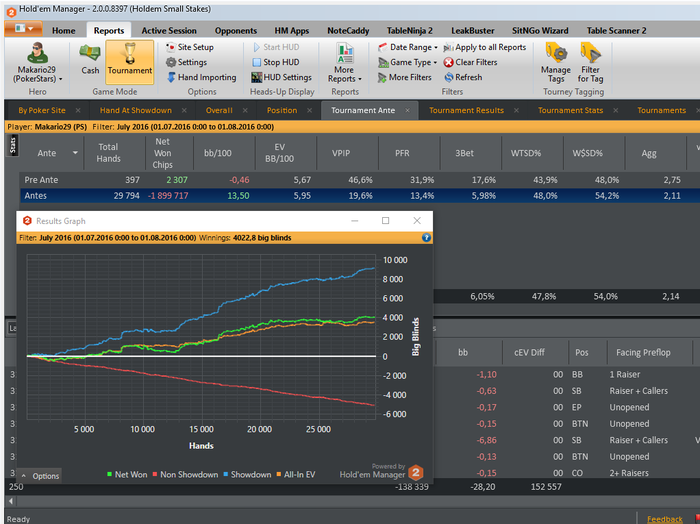
Task: Toggle Net Won legend entry
Action: click(x=127, y=474)
